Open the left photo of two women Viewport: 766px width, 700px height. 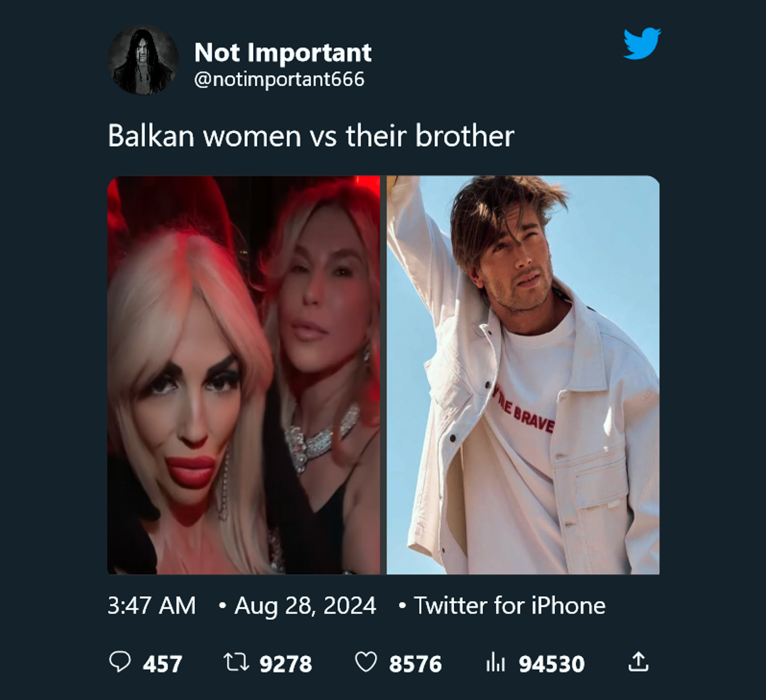point(244,375)
